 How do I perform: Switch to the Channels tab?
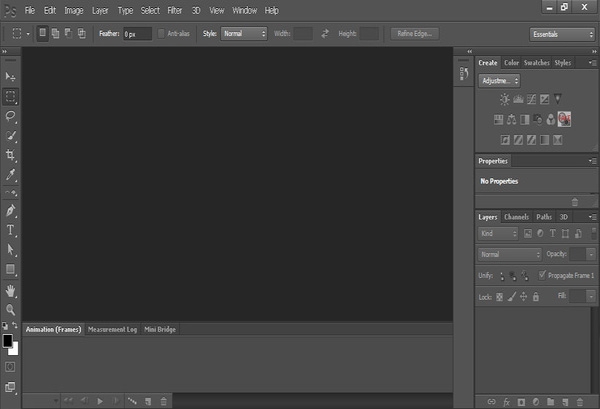(516, 217)
